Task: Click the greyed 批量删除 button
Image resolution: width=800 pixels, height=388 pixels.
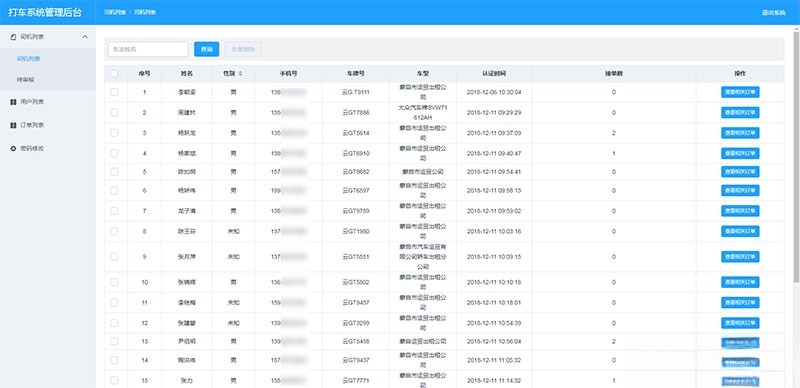Action: 243,49
